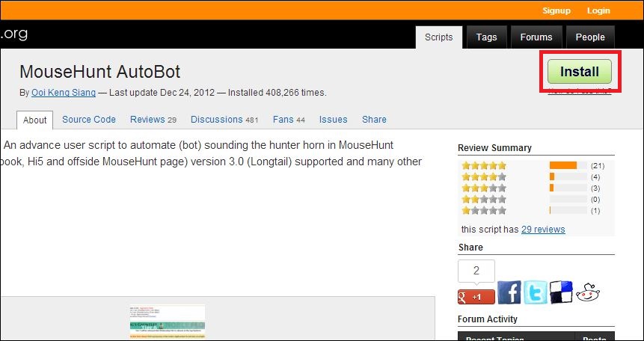Follow the '29 reviews' link
Viewport: 644px width, 341px height.
[x=543, y=230]
